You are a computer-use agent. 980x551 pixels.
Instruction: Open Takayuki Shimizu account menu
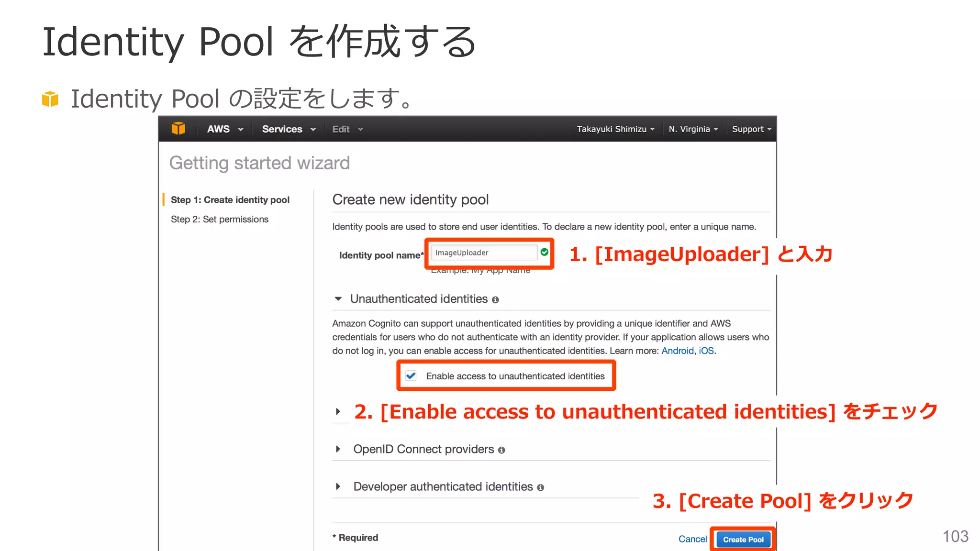pyautogui.click(x=615, y=129)
